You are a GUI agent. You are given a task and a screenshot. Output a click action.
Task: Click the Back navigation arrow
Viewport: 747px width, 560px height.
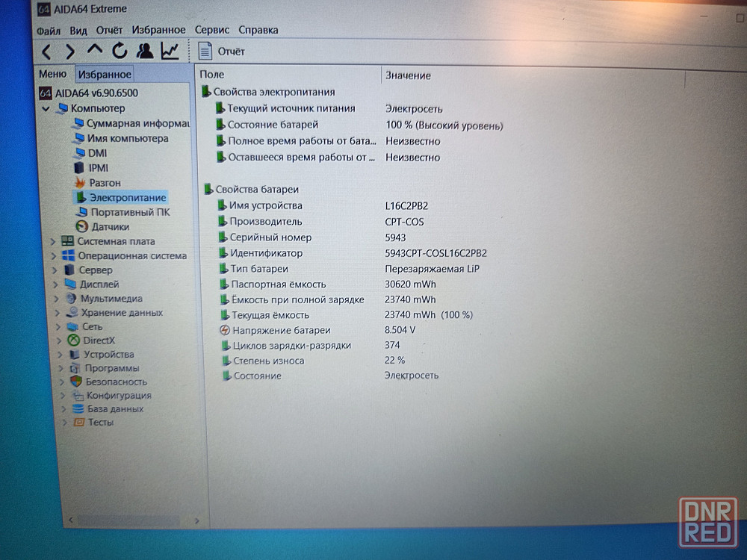(46, 52)
